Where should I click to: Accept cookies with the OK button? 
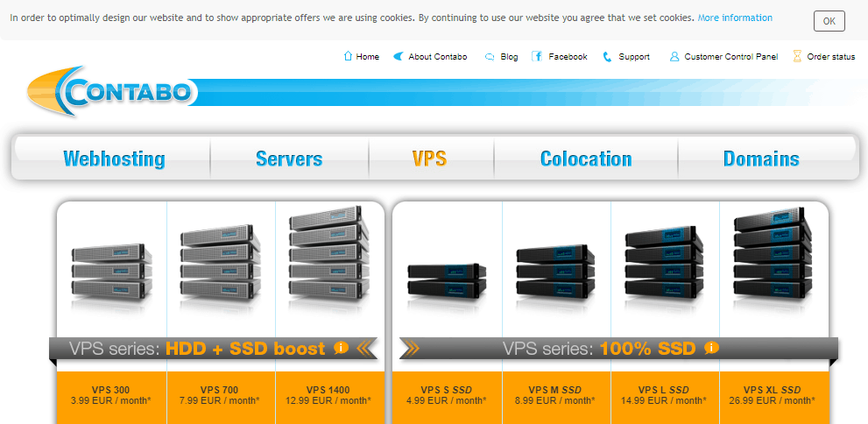pos(829,21)
